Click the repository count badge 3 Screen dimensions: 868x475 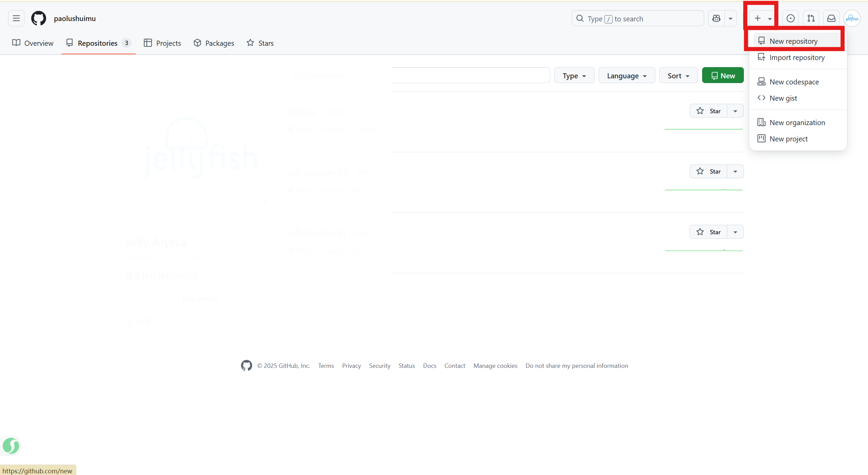[x=126, y=43]
